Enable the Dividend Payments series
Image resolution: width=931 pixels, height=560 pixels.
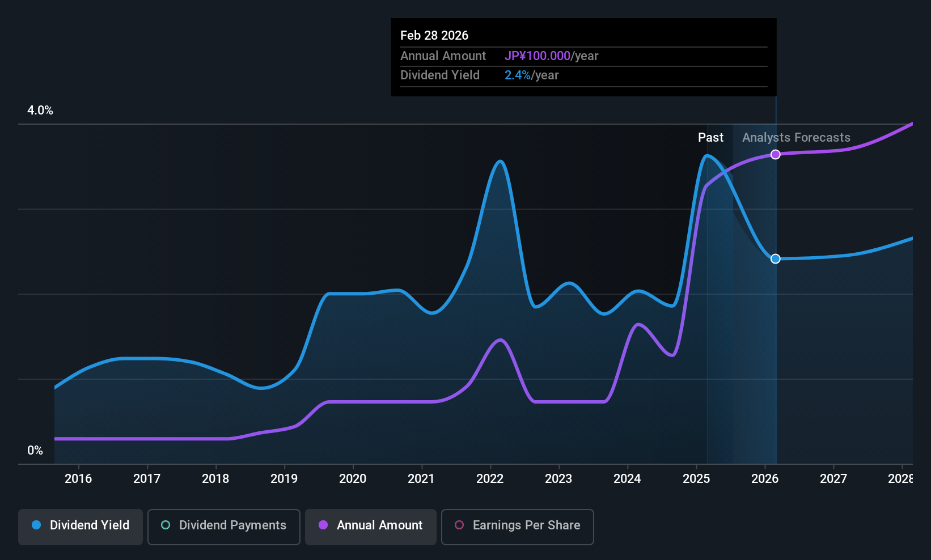[x=224, y=527]
